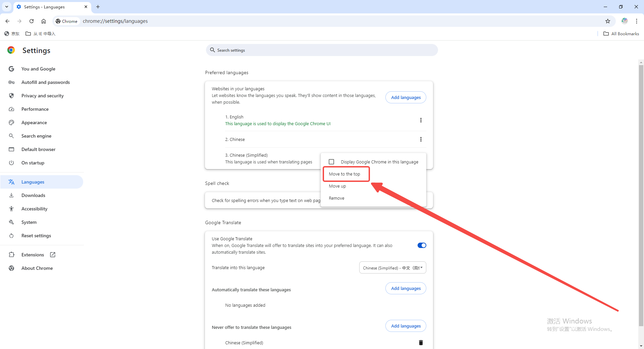This screenshot has width=644, height=349.
Task: Delete Chinese (Simplified) from never-translate list
Action: (421, 343)
